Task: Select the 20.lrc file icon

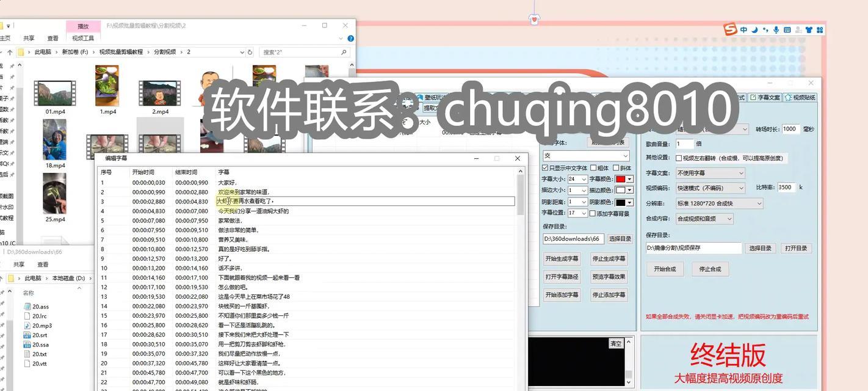Action: pos(27,316)
